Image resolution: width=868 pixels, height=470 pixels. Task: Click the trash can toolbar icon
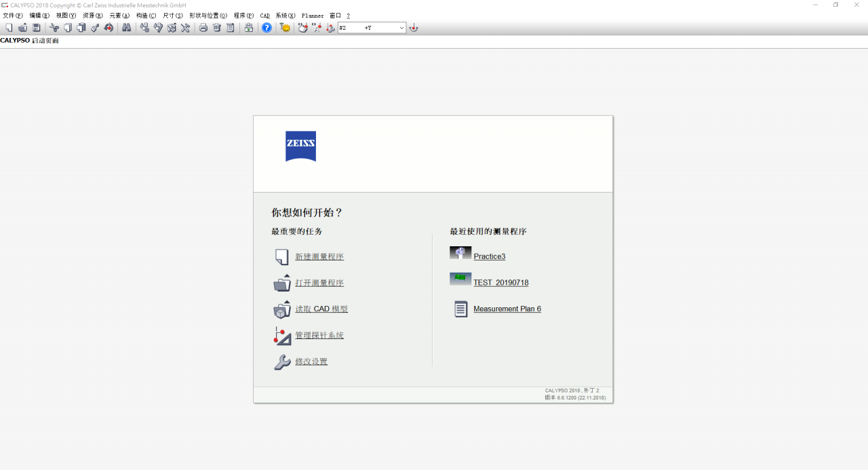pyautogui.click(x=217, y=28)
